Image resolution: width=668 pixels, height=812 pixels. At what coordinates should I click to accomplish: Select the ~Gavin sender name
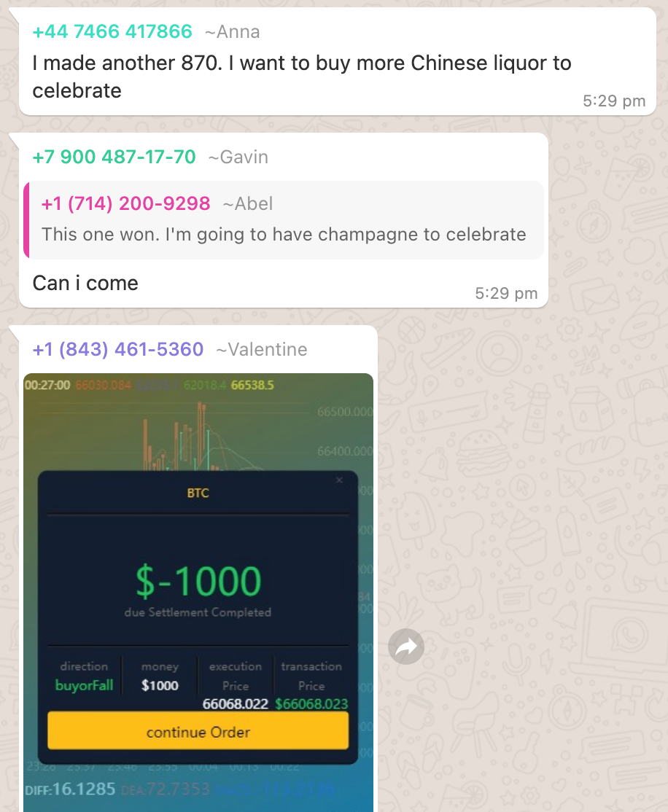[238, 157]
